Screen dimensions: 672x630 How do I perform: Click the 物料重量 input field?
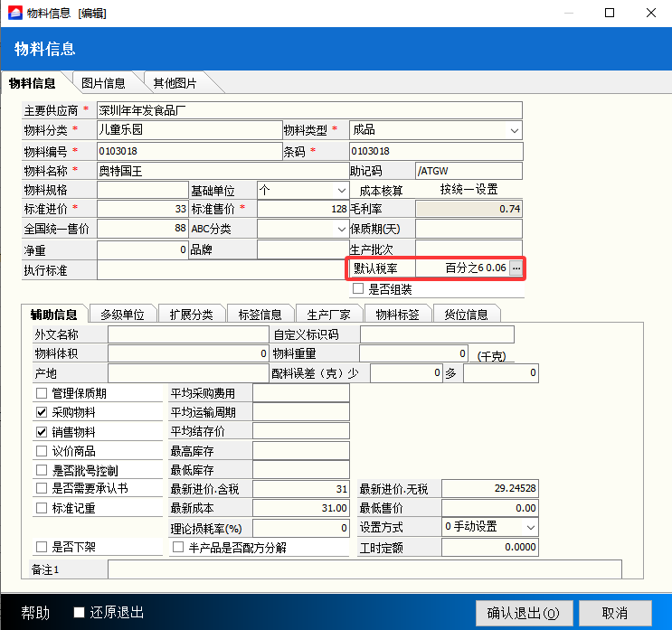pos(413,353)
